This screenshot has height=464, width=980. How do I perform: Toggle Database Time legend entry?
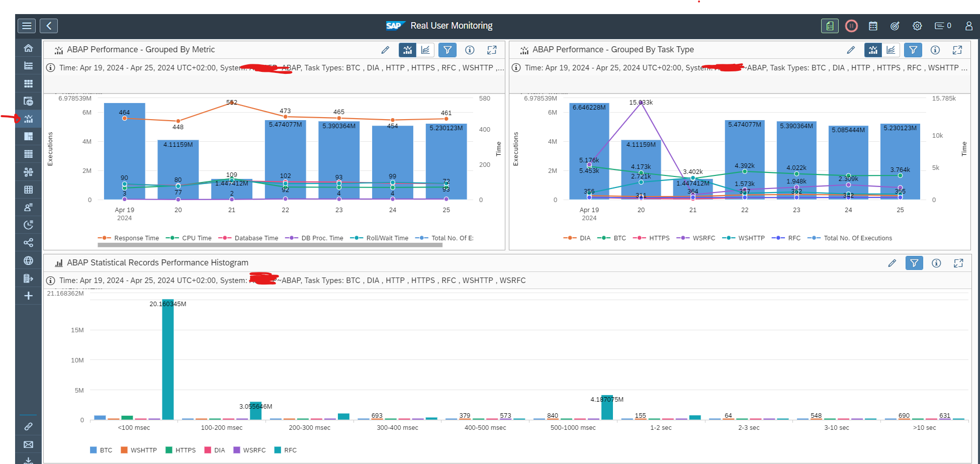[248, 238]
